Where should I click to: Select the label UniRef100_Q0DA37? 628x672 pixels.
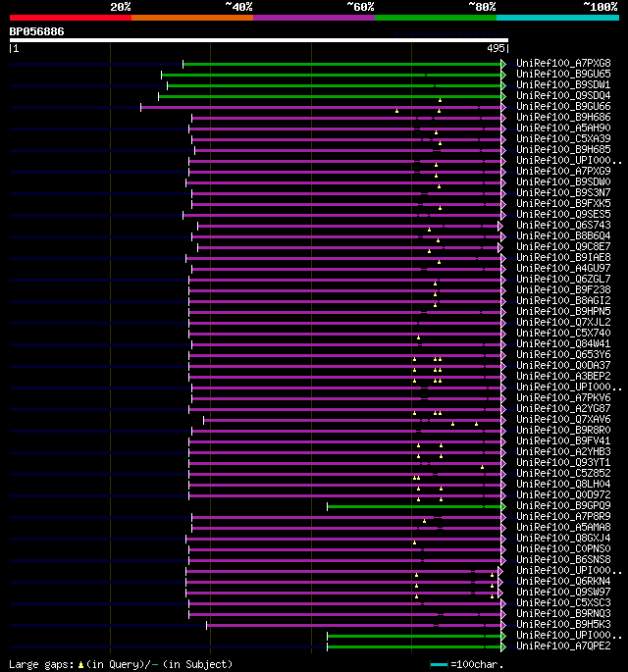tap(563, 366)
